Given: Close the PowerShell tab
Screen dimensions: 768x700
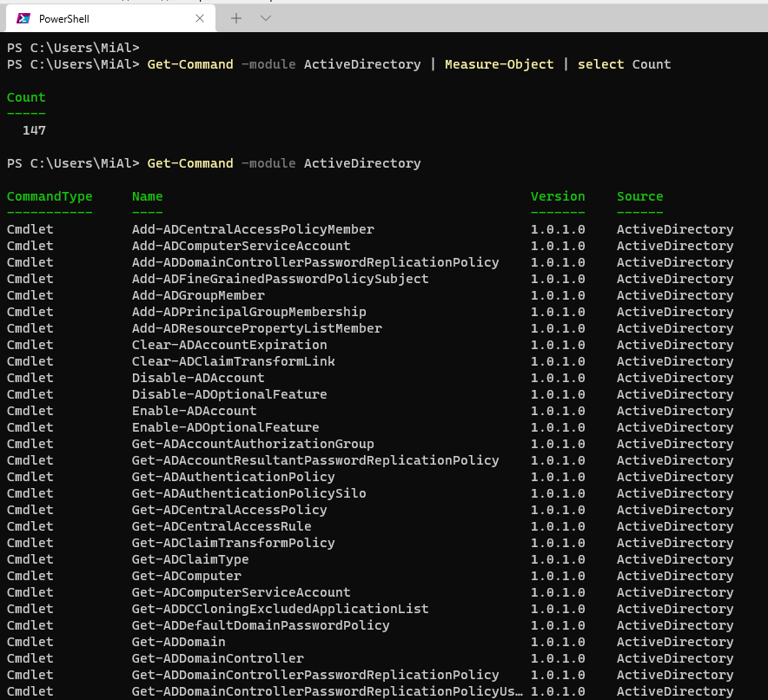Looking at the screenshot, I should pyautogui.click(x=201, y=18).
